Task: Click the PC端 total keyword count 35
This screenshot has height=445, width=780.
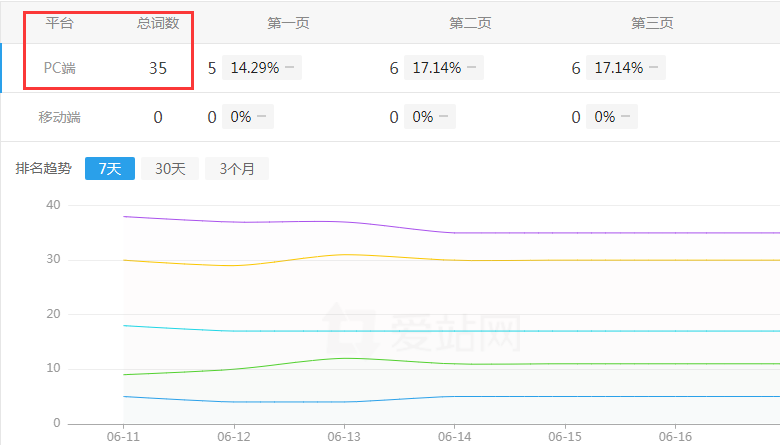Action: (158, 68)
